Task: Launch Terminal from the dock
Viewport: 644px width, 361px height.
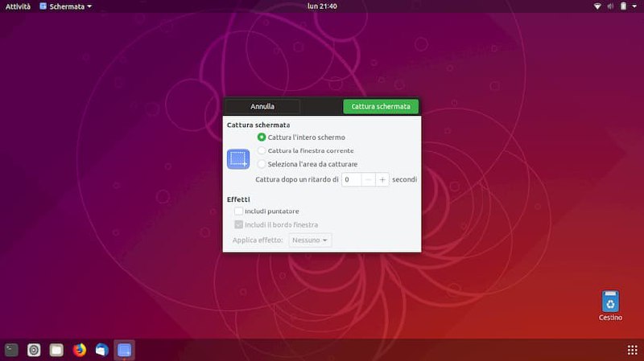Action: pos(11,350)
